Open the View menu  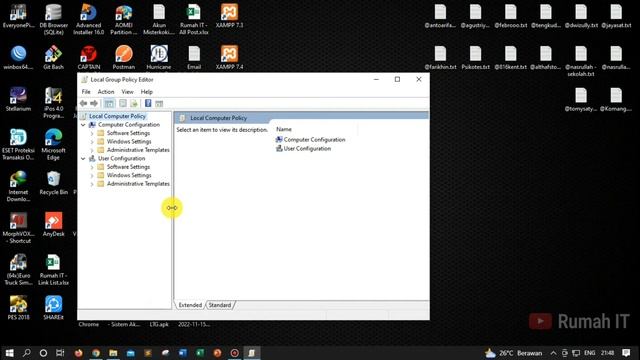(x=127, y=92)
